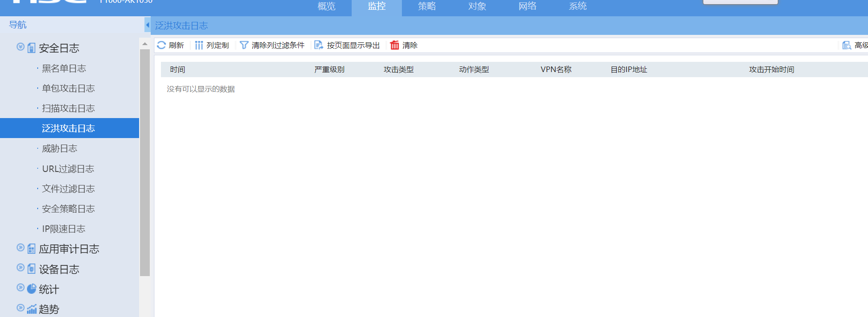Click the funnel filter clear icon

[244, 45]
